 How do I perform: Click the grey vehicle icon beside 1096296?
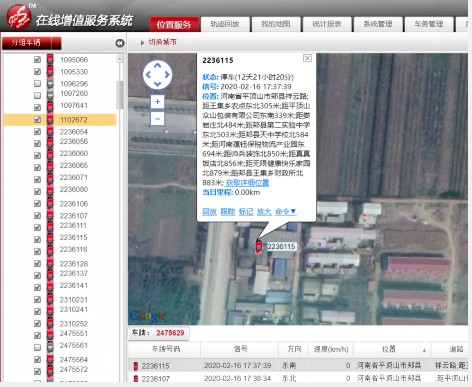pos(50,83)
